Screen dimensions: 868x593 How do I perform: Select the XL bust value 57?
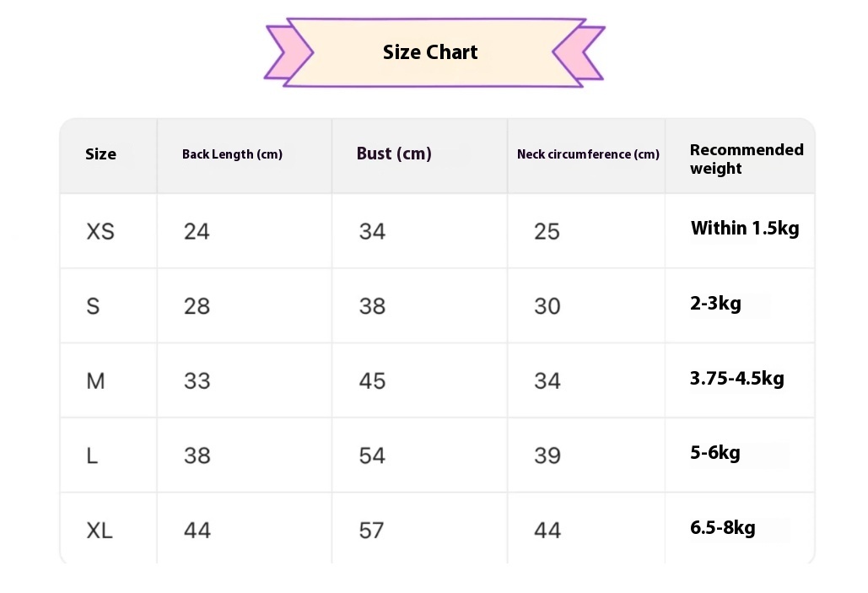(x=371, y=531)
